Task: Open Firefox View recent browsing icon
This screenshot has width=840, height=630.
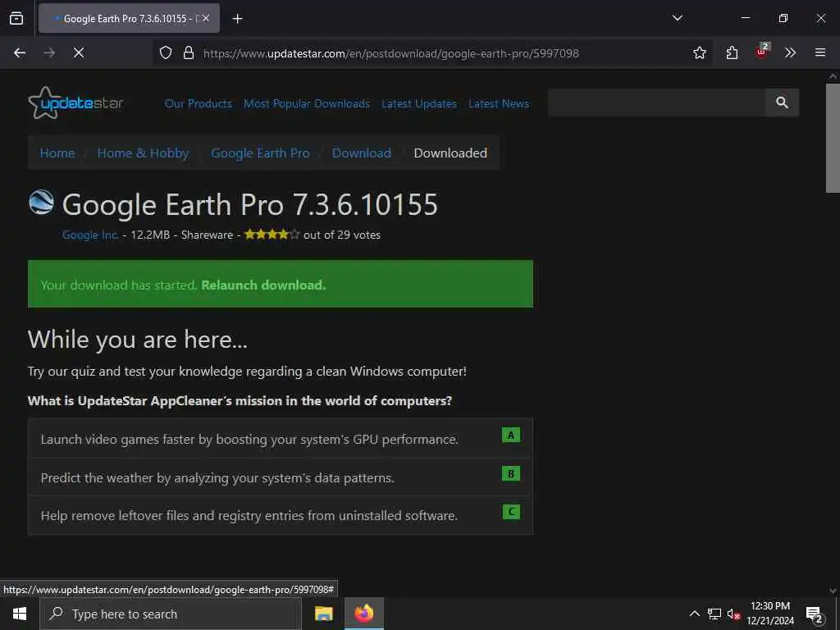Action: [x=16, y=18]
